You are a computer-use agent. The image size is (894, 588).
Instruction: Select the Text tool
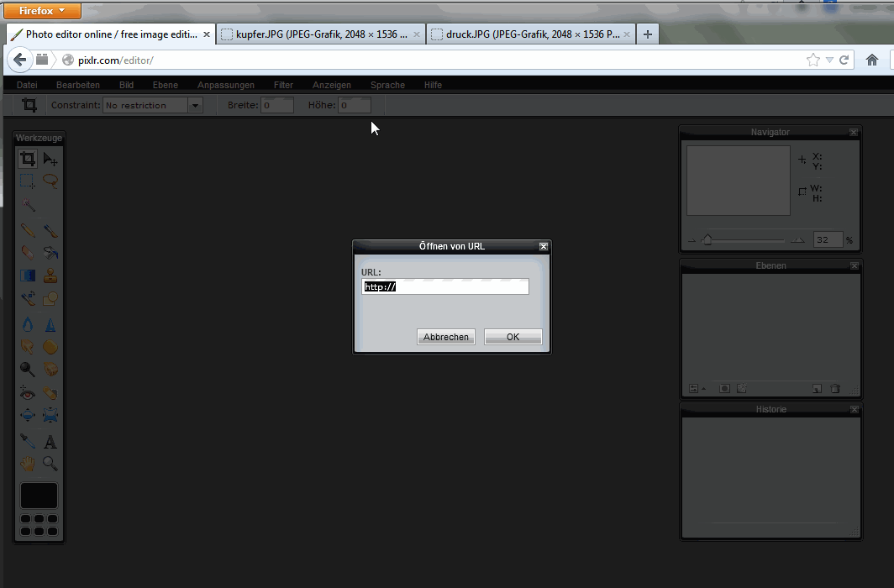tap(50, 442)
